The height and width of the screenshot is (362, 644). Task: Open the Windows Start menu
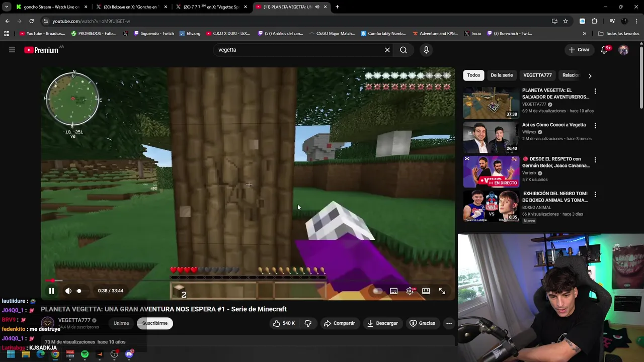(x=11, y=354)
